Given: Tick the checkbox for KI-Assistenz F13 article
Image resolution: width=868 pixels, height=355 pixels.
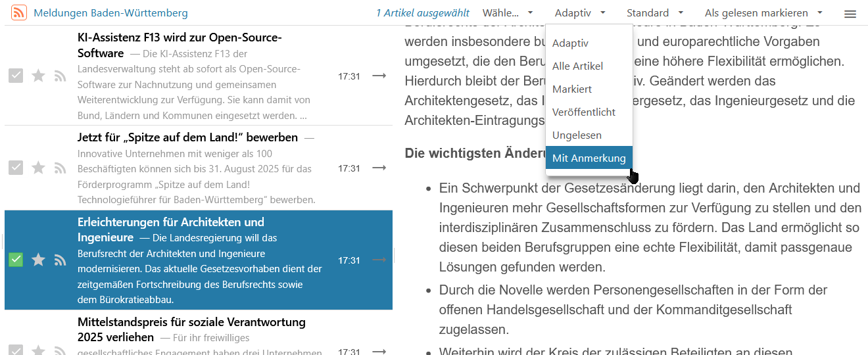Looking at the screenshot, I should [16, 76].
